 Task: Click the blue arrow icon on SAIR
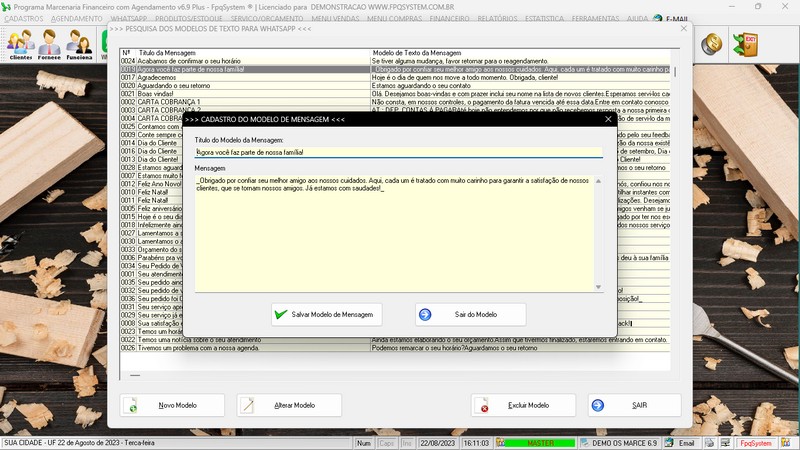click(x=597, y=405)
